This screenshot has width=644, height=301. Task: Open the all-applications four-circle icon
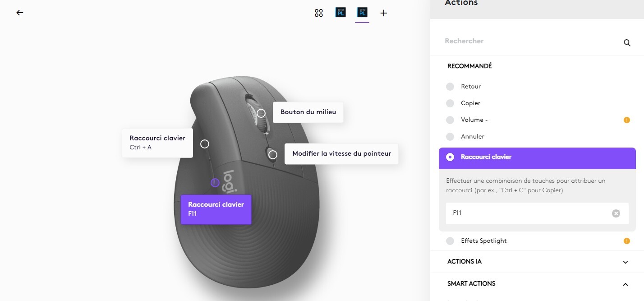pos(319,13)
